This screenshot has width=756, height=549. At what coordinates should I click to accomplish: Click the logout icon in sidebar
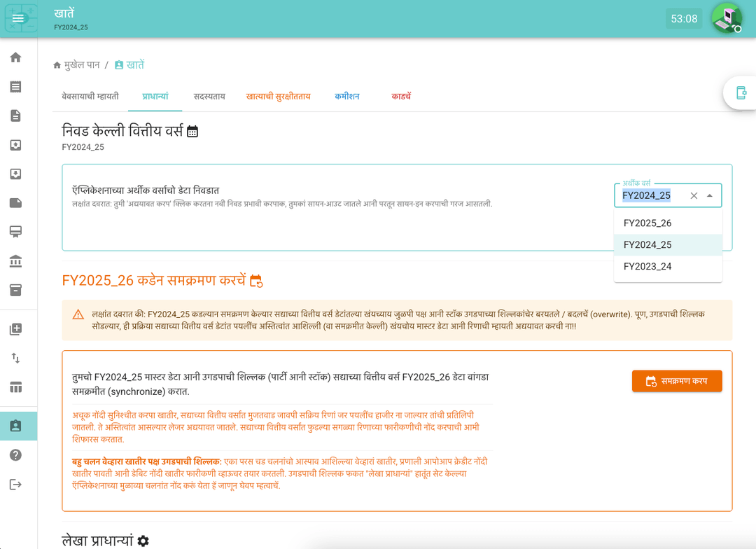[x=15, y=485]
